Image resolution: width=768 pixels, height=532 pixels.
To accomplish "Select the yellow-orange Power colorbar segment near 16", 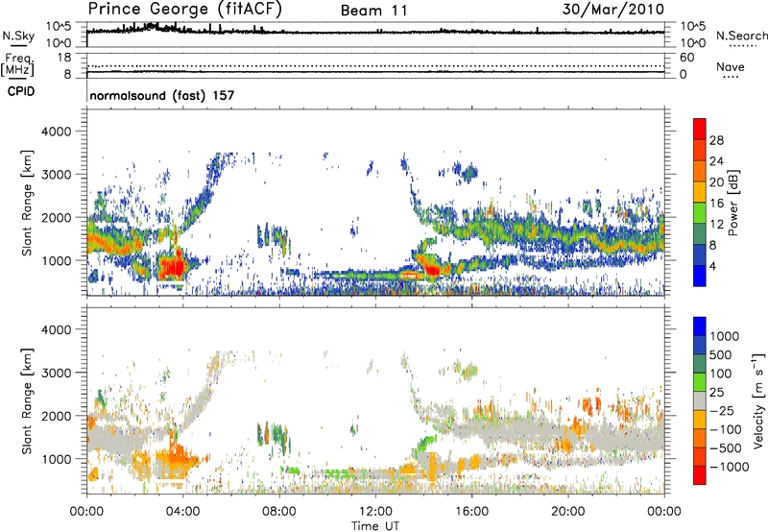I will click(700, 191).
